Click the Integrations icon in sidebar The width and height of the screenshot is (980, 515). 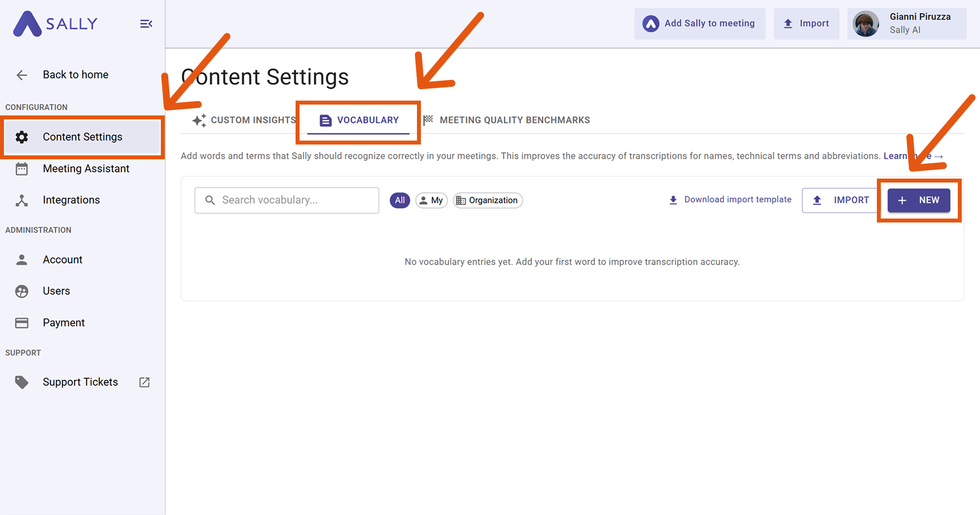point(22,200)
